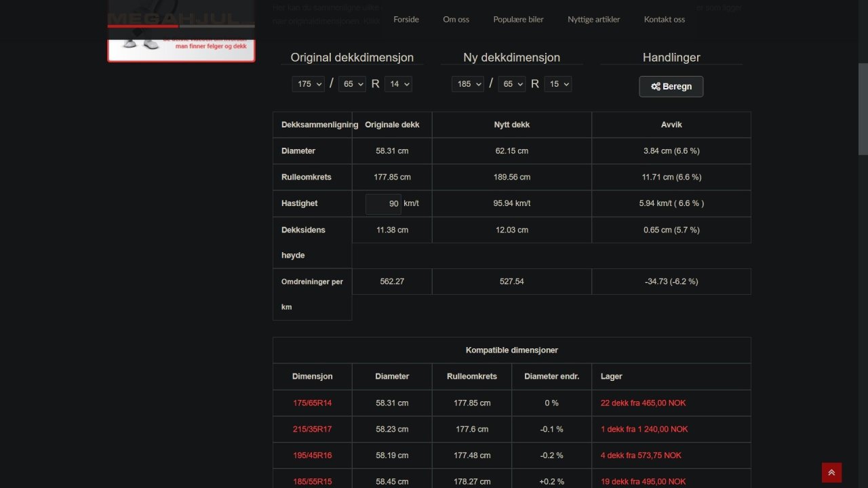Open the 175/65R14 dimension link
Viewport: 868px width, 488px height.
pos(312,403)
